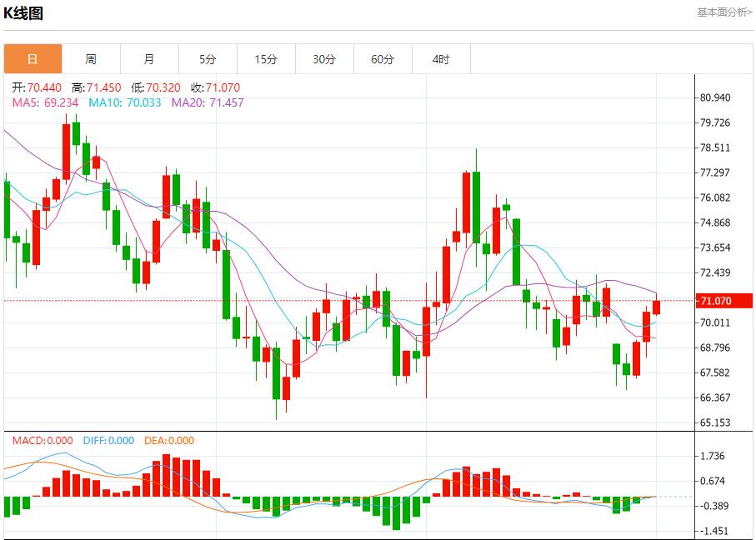This screenshot has height=540, width=756.
Task: Click the 80.940 price axis label
Action: (715, 97)
